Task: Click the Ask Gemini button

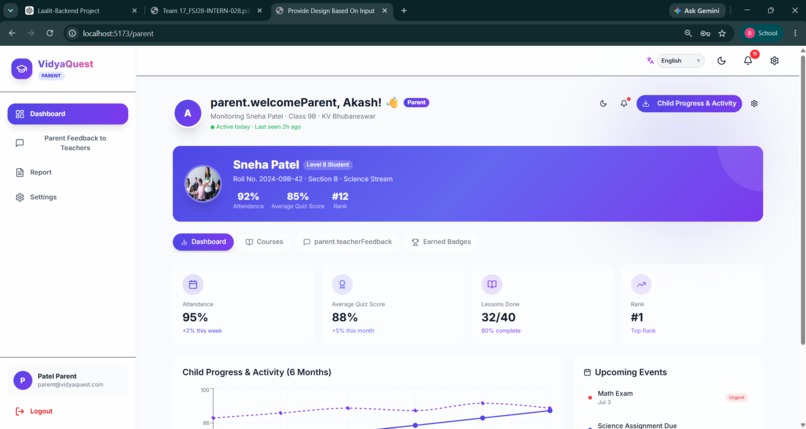Action: tap(697, 10)
